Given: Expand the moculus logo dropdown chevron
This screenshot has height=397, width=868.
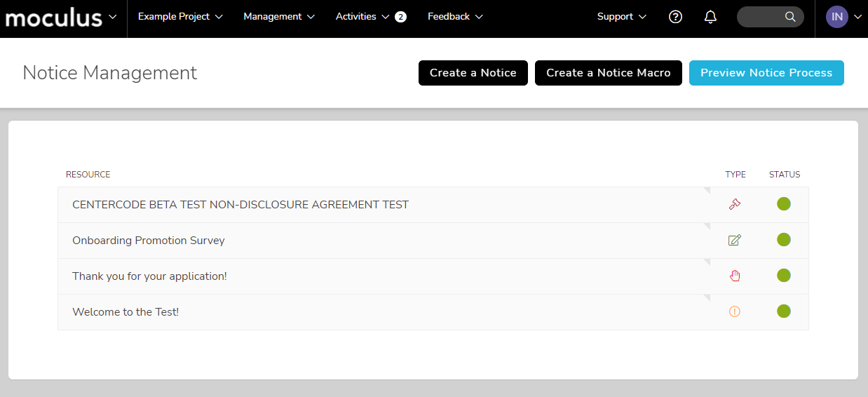Looking at the screenshot, I should (113, 17).
